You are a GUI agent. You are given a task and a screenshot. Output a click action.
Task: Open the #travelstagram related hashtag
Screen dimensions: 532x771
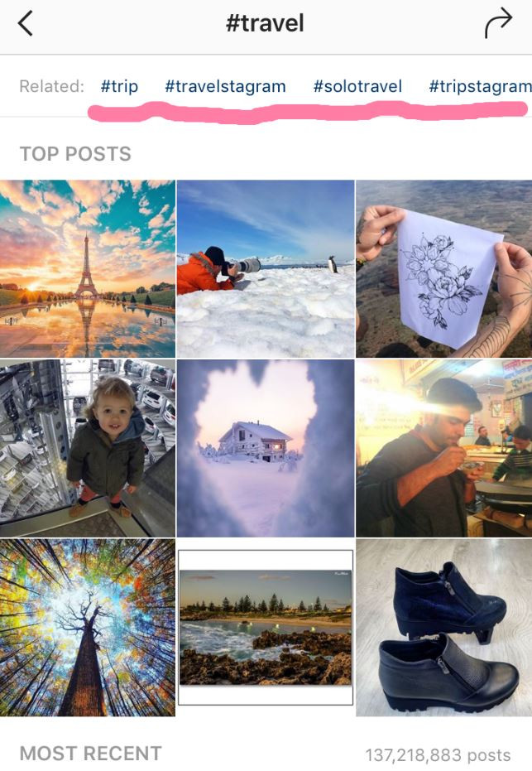[226, 86]
